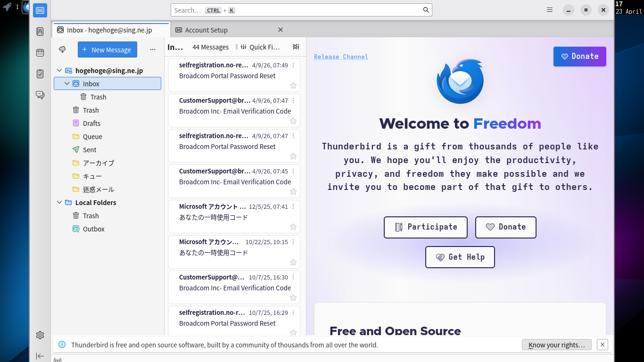644x362 pixels.
Task: Star the Verification Code message from 10/7/25, 16:30
Action: pyautogui.click(x=293, y=297)
